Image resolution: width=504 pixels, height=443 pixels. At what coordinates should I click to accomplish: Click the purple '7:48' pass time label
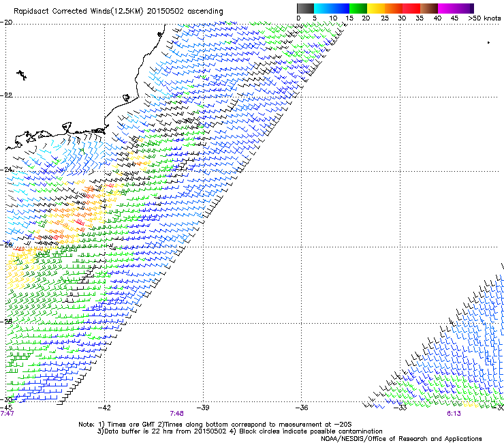coord(177,414)
